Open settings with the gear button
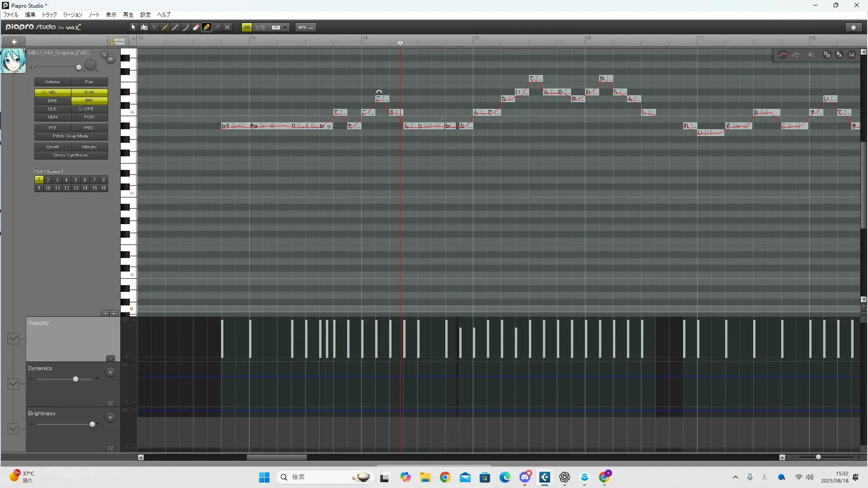The image size is (868, 488). click(x=854, y=28)
